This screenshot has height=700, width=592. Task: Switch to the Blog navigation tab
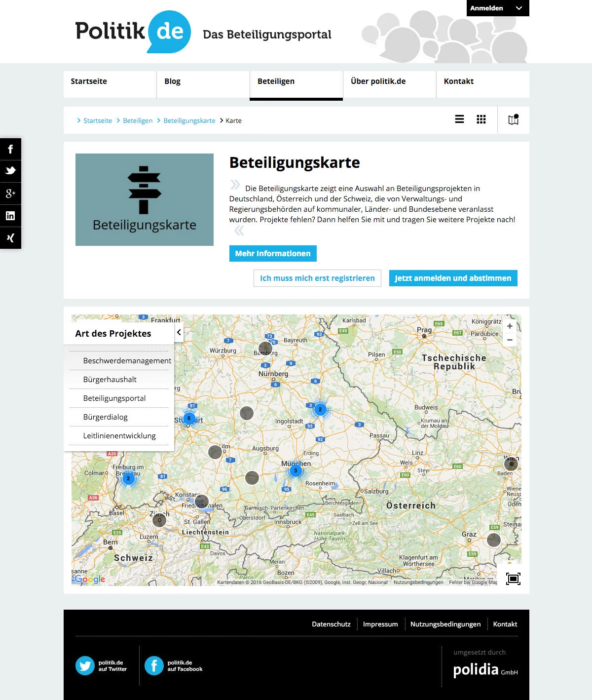(x=173, y=81)
